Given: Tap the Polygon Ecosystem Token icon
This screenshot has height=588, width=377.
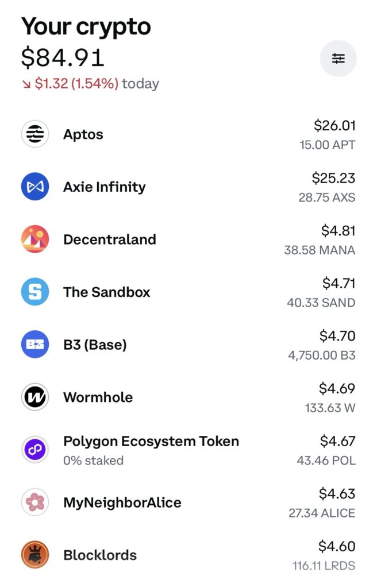Looking at the screenshot, I should [x=35, y=450].
